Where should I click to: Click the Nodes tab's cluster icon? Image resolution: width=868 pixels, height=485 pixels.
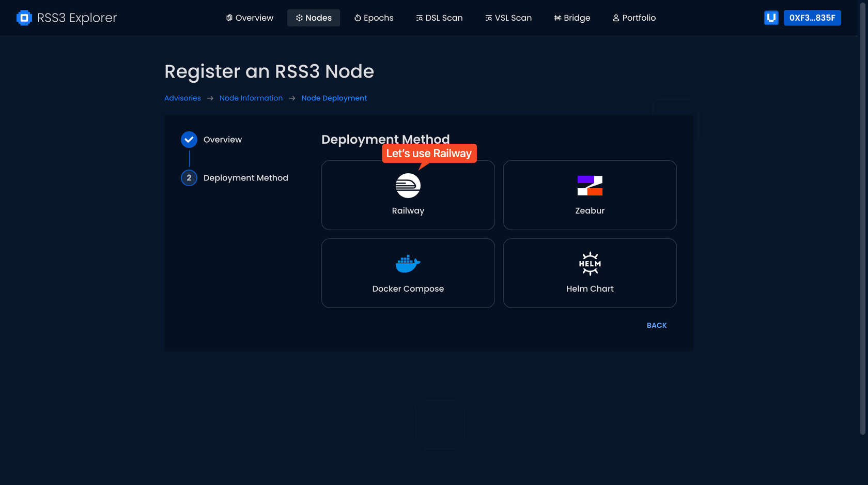click(299, 18)
